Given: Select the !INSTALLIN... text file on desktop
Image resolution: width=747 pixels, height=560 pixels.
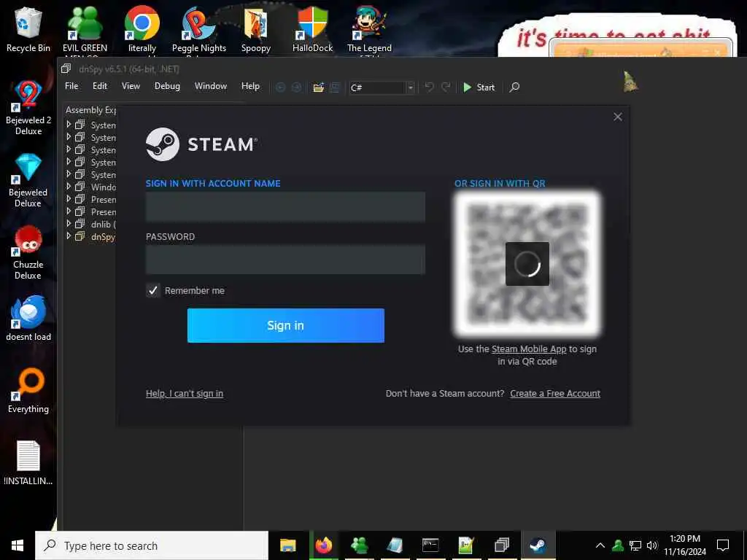Looking at the screenshot, I should 28,463.
